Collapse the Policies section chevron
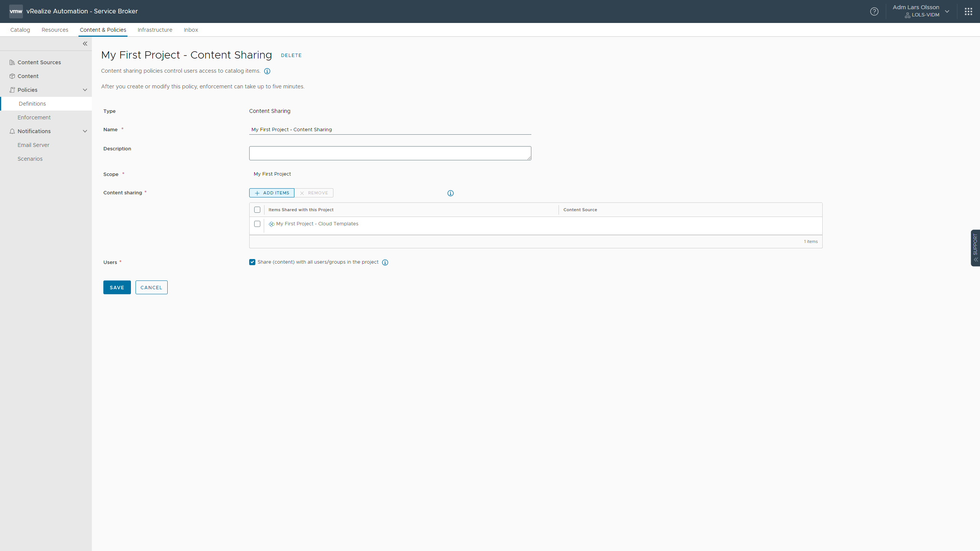980x551 pixels. coord(85,90)
